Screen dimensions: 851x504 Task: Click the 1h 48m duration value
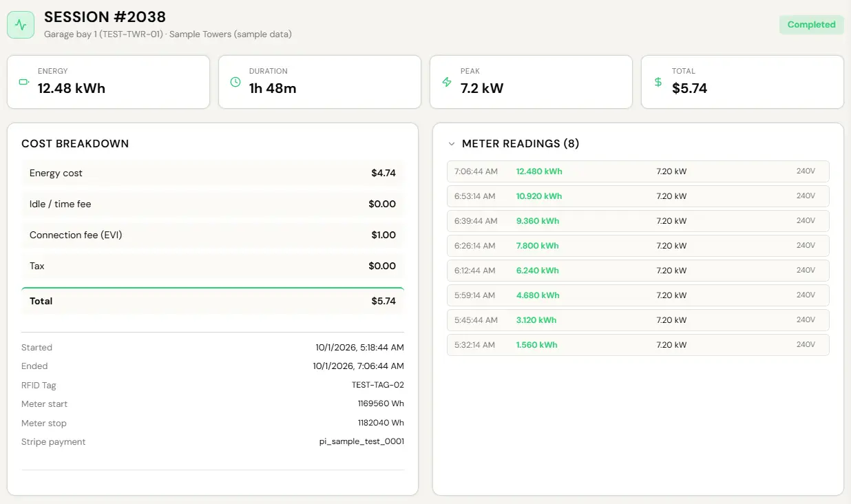pos(273,88)
